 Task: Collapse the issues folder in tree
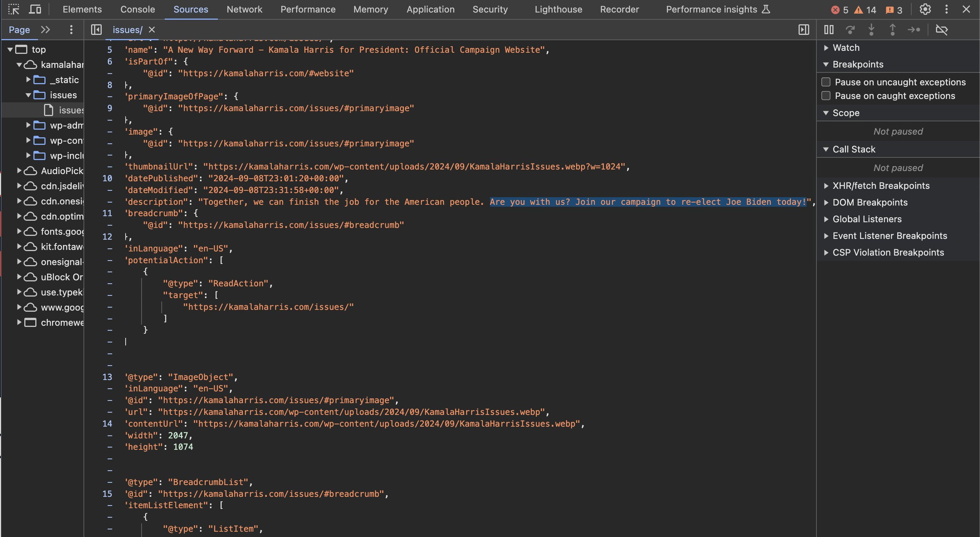pos(28,95)
